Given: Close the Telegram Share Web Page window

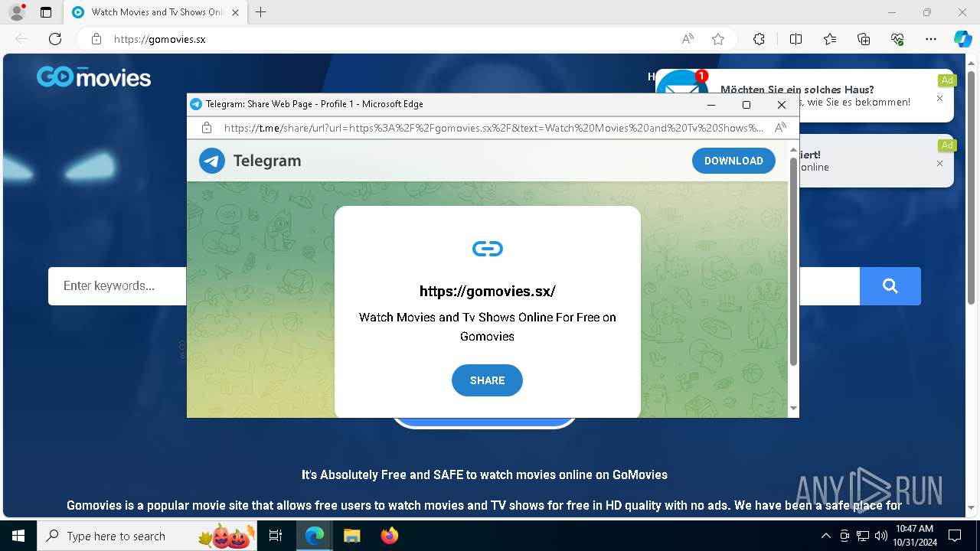Looking at the screenshot, I should click(x=782, y=105).
